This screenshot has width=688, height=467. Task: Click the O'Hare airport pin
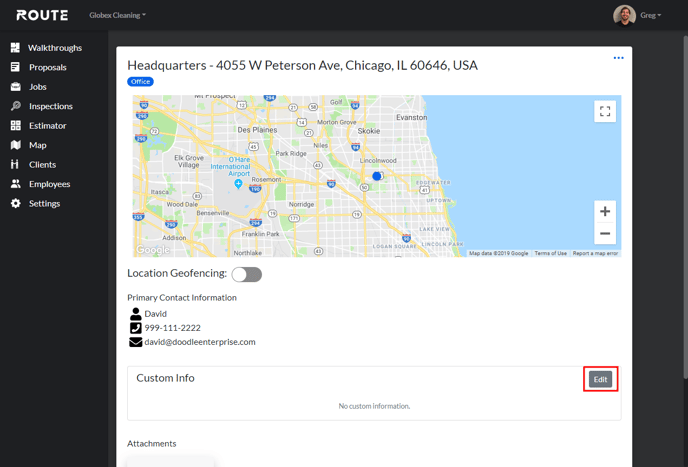(238, 183)
